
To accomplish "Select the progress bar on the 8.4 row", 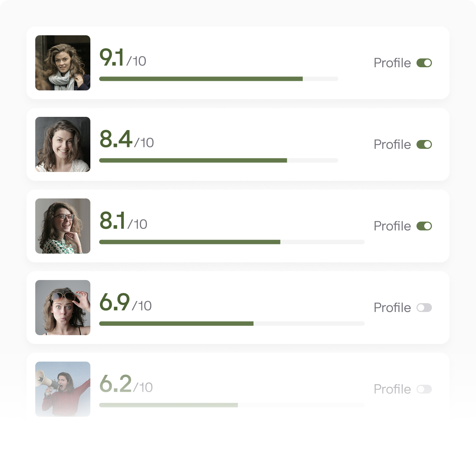I will 219,160.
